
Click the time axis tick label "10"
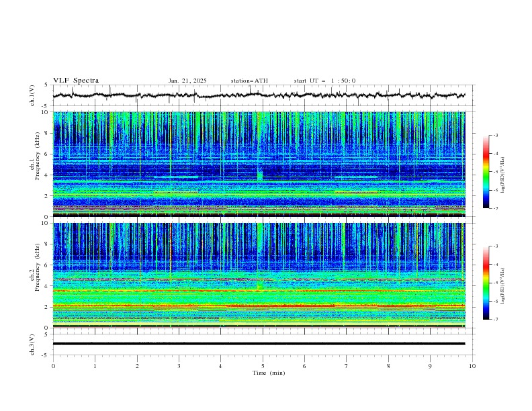click(x=472, y=366)
